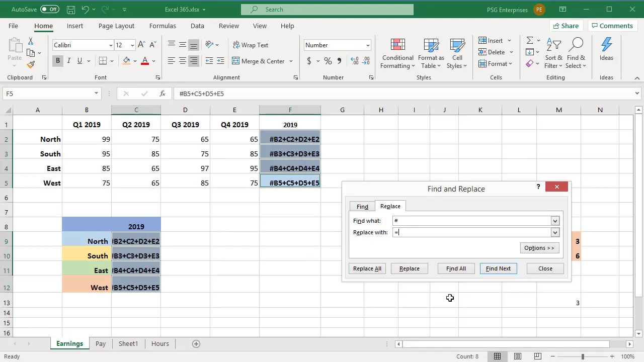Click the Orientation text angle icon
Screen dimensions: 644x362
tap(210, 45)
